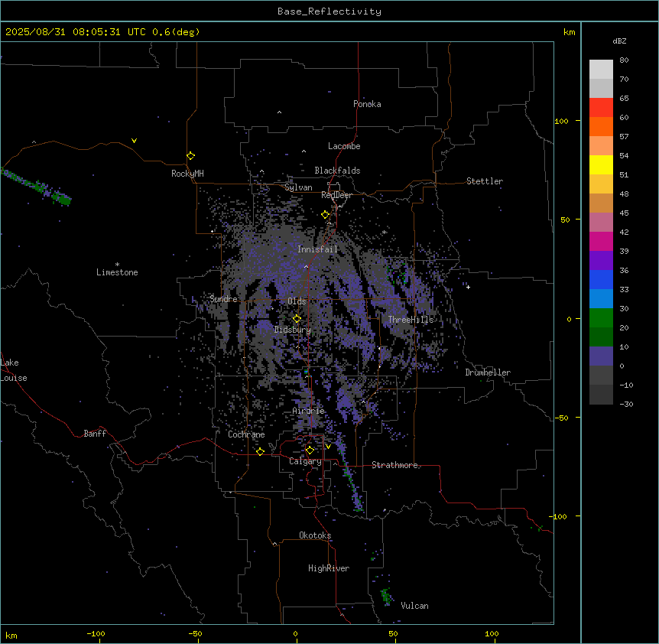Click the Innisfail city label

coord(317,249)
